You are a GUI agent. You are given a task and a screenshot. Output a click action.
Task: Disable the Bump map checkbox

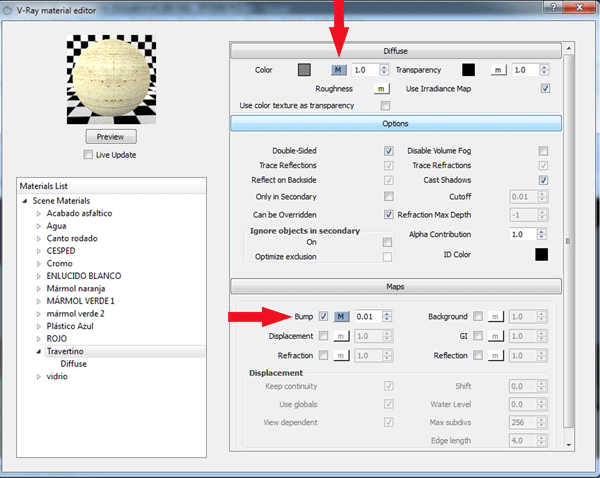(x=323, y=316)
